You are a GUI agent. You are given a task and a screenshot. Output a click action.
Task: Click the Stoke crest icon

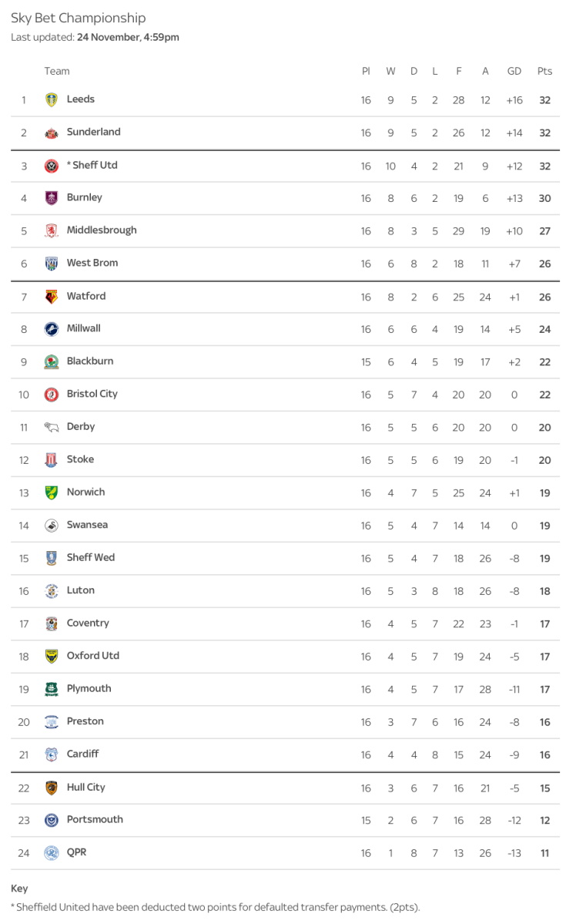coord(52,460)
